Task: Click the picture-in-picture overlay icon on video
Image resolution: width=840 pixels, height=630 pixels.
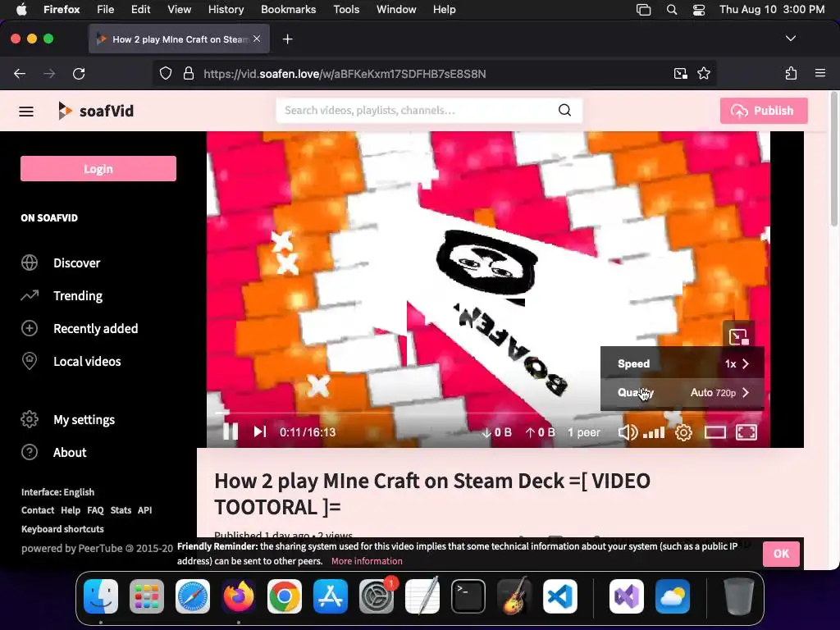Action: click(738, 336)
